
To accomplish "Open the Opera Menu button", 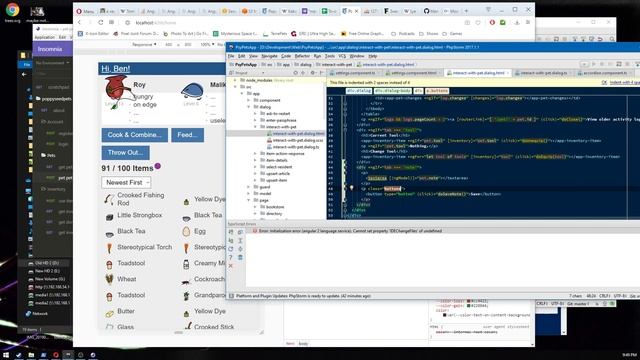I will (85, 11).
